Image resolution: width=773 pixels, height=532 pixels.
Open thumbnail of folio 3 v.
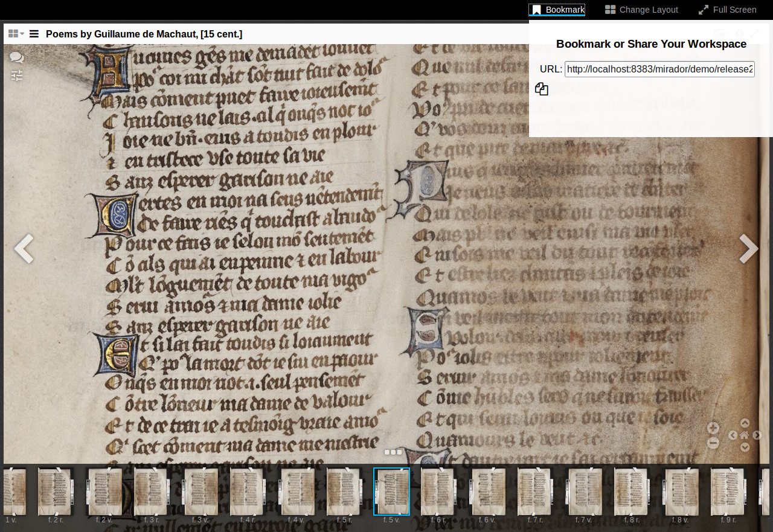[200, 492]
